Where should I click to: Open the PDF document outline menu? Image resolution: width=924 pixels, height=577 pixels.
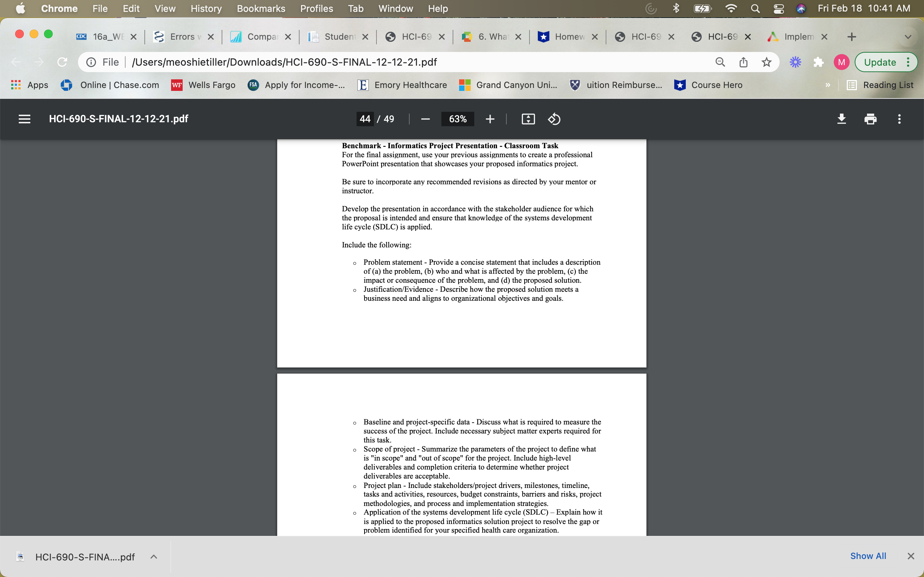point(24,119)
